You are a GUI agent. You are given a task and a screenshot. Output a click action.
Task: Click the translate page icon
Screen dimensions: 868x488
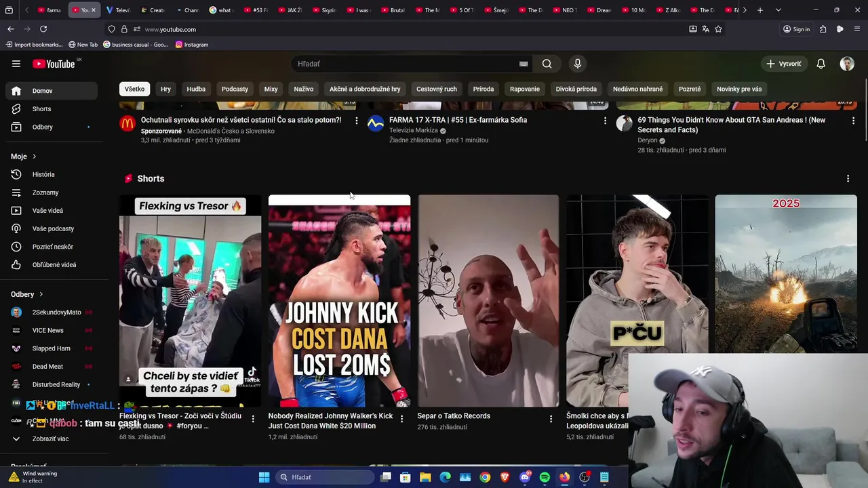coord(705,29)
